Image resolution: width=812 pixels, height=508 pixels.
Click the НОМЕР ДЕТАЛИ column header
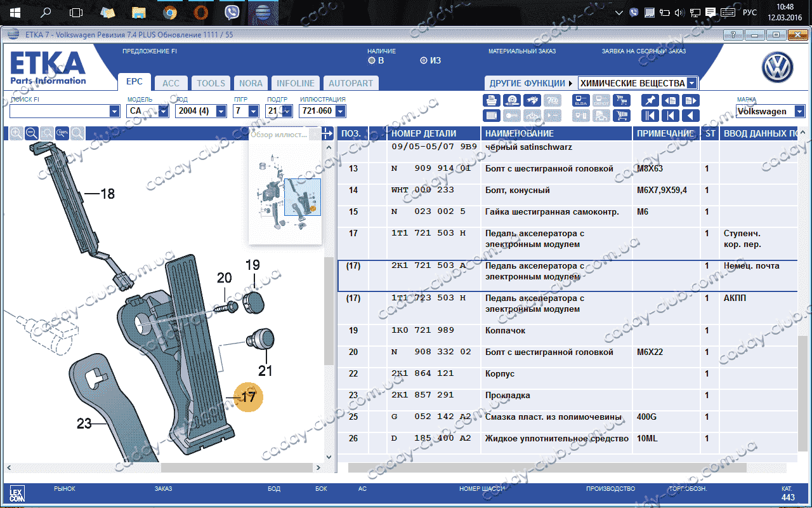coord(435,133)
